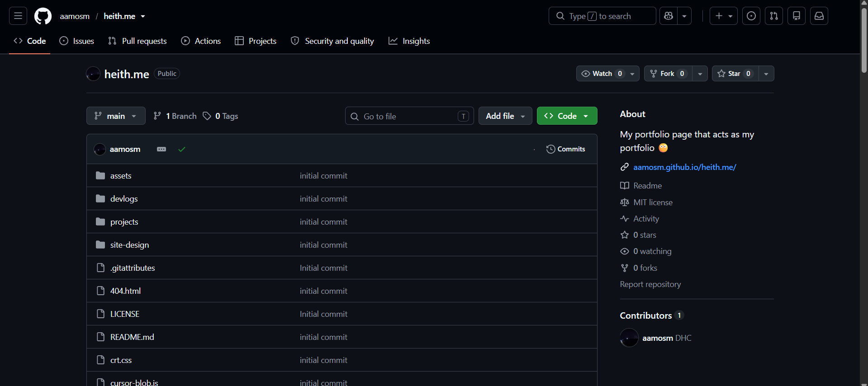Open the 0 Tags link
This screenshot has height=386, width=868.
220,116
